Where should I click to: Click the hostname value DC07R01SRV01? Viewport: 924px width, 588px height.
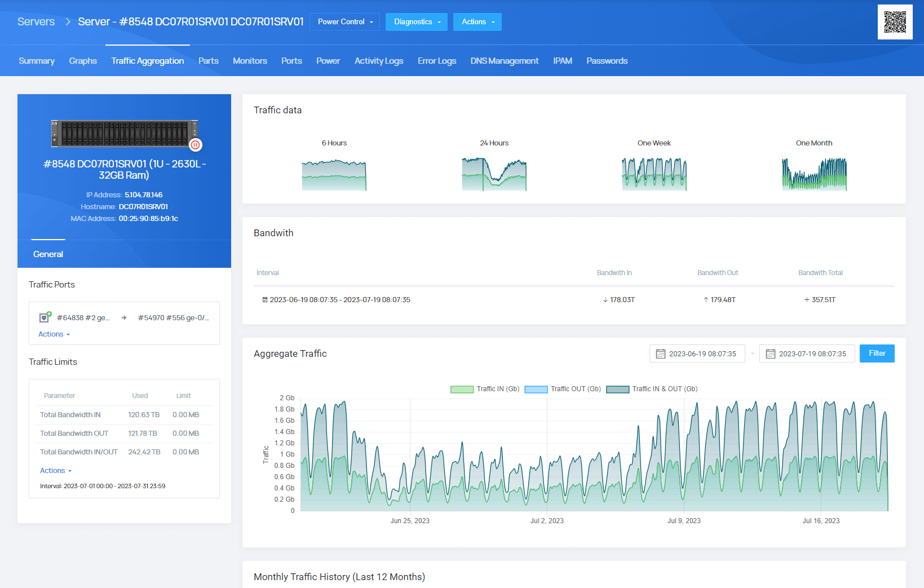click(x=143, y=207)
